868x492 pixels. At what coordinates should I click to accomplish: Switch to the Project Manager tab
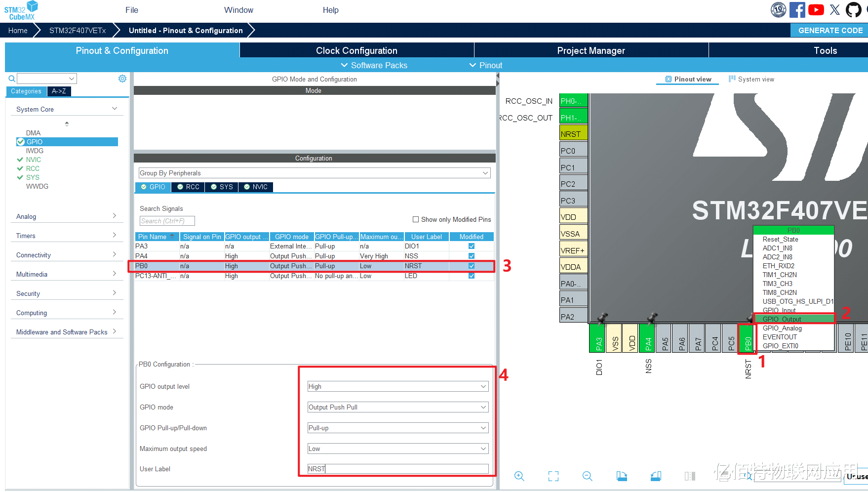pyautogui.click(x=591, y=50)
